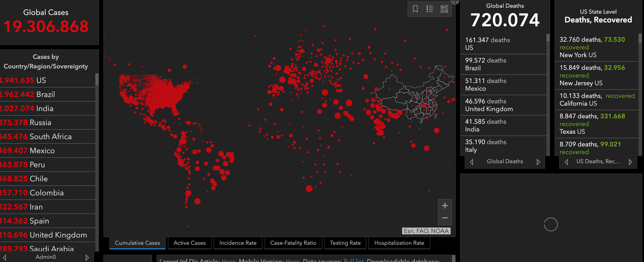The height and width of the screenshot is (262, 644).
Task: Go to next US Deaths panel arrow
Action: pyautogui.click(x=630, y=162)
